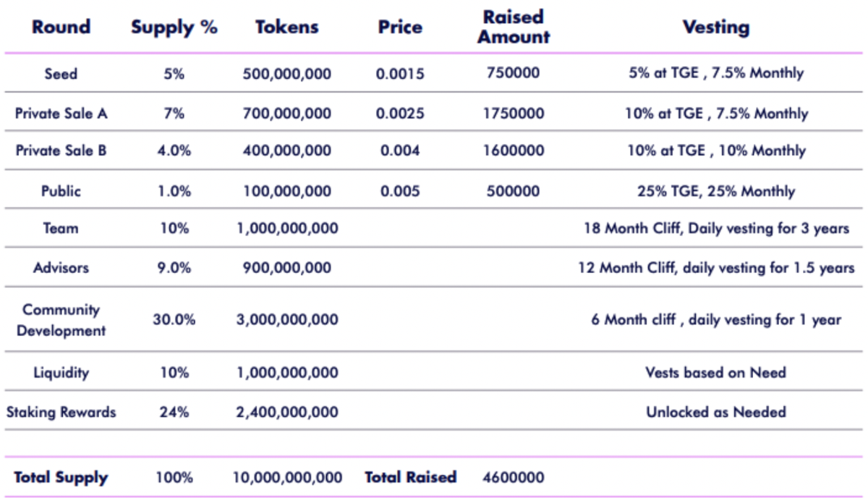Click the Price column header
Screen dimensions: 868x498
(x=400, y=28)
